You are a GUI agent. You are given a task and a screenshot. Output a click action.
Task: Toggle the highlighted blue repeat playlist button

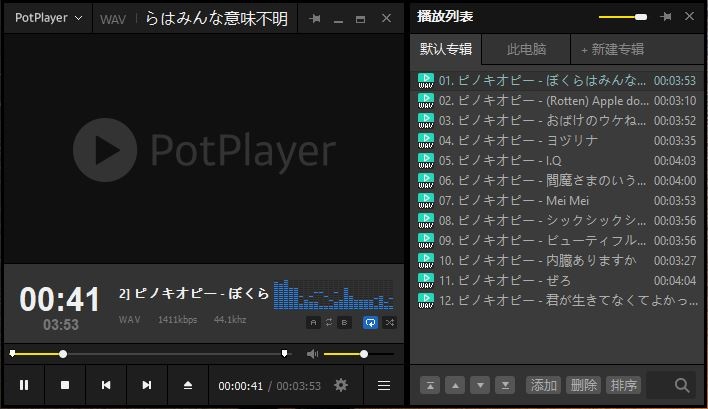click(370, 322)
